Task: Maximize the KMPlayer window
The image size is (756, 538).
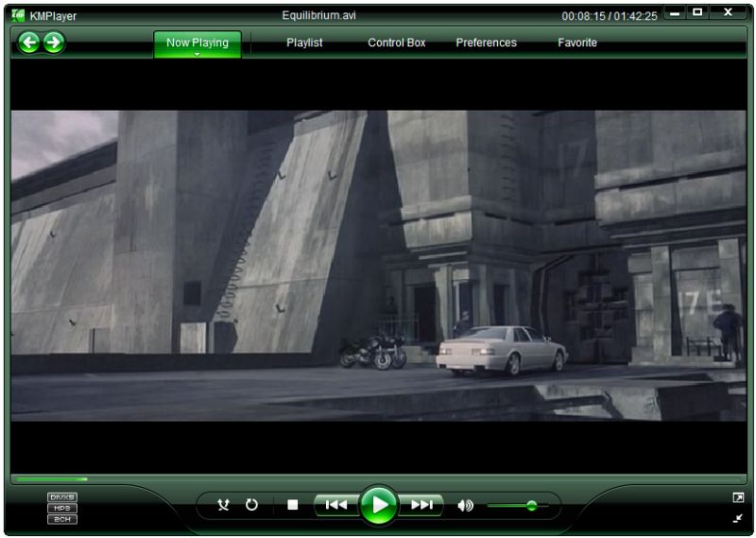Action: pos(697,12)
